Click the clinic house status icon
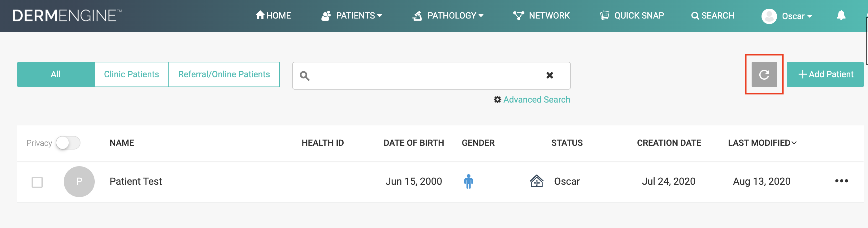Screen dimensions: 868x228 coord(536,181)
